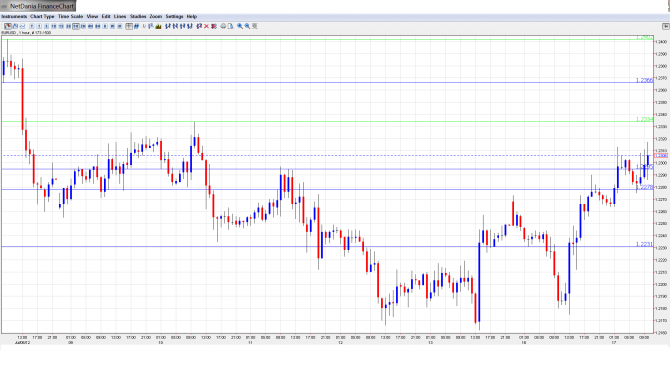Screen dimensions: 670x376
Task: Click the third blue bars study icon
Action: point(182,26)
